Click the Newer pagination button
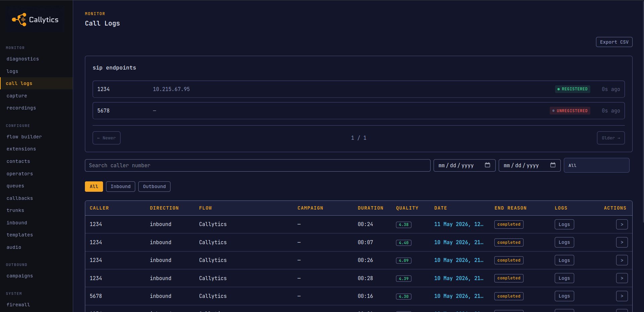The height and width of the screenshot is (312, 644). tap(106, 138)
